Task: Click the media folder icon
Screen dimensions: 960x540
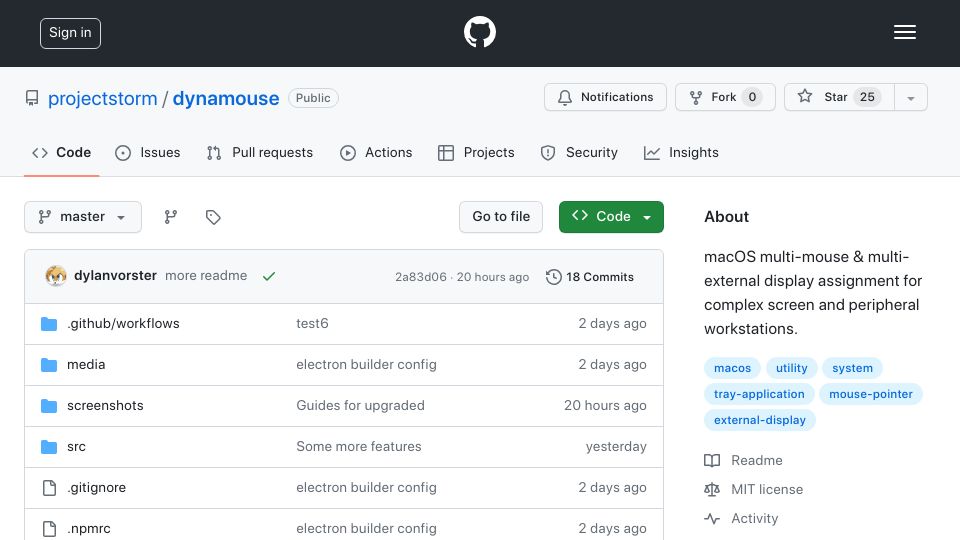Action: point(49,365)
